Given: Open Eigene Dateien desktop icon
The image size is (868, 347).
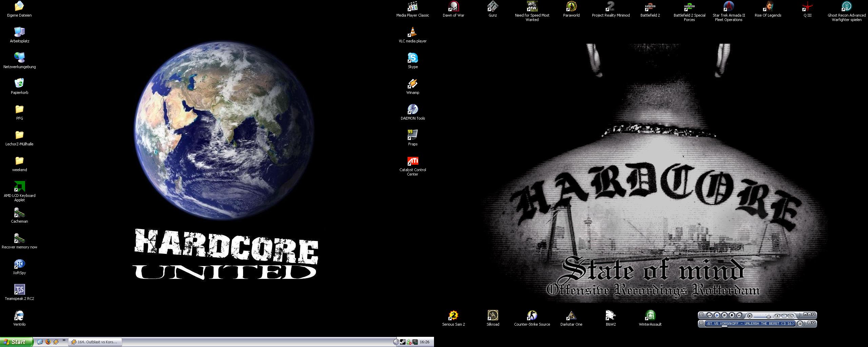Looking at the screenshot, I should pos(19,9).
